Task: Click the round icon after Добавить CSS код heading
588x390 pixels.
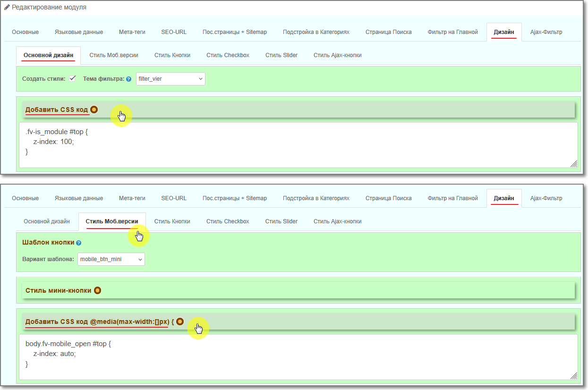Action: 94,110
